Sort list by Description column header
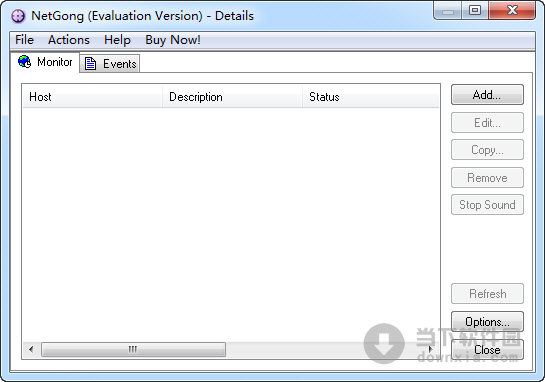The image size is (545, 382). [232, 97]
